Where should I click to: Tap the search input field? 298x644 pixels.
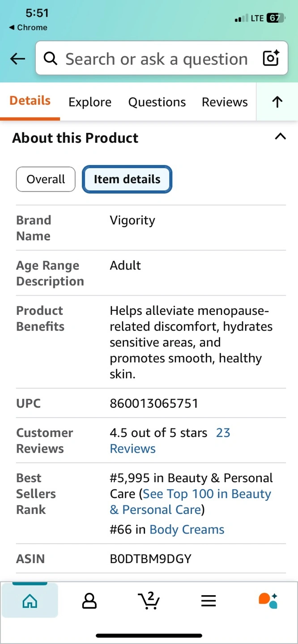coord(157,59)
